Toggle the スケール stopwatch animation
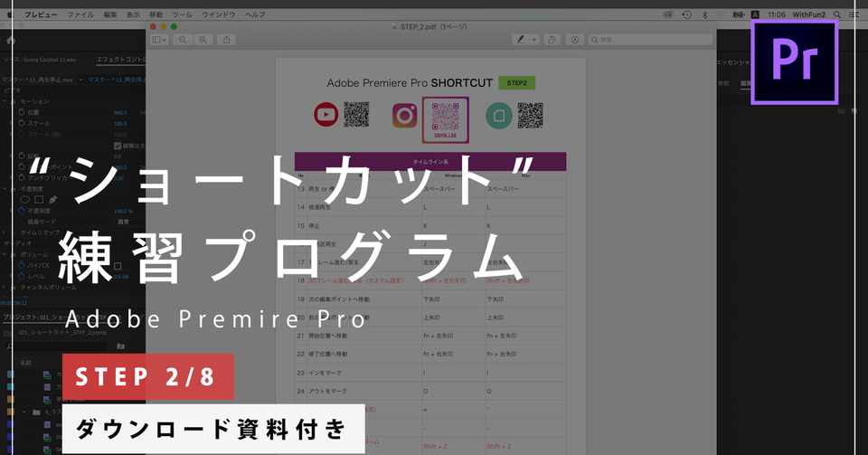 (x=21, y=123)
